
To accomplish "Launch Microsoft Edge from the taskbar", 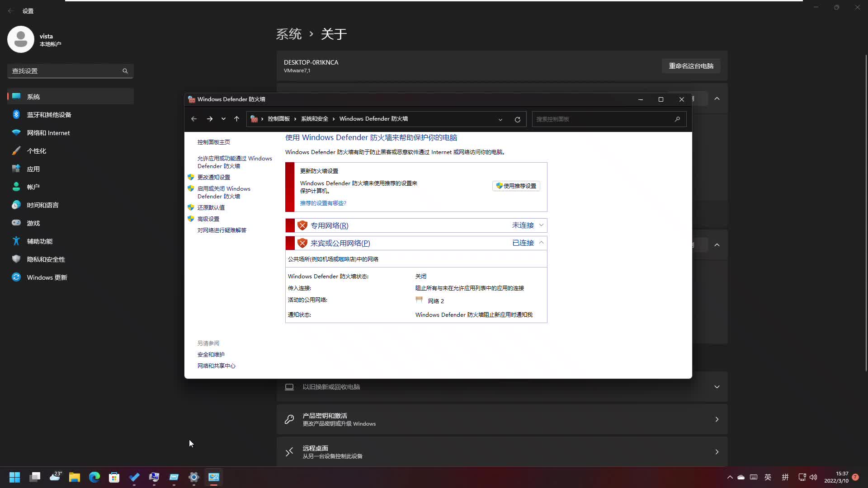I will point(94,477).
